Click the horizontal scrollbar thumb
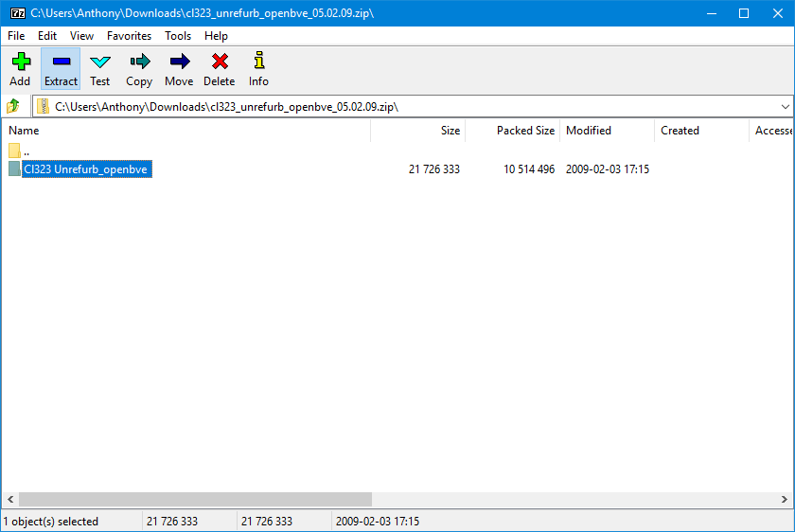795x532 pixels. click(x=195, y=500)
